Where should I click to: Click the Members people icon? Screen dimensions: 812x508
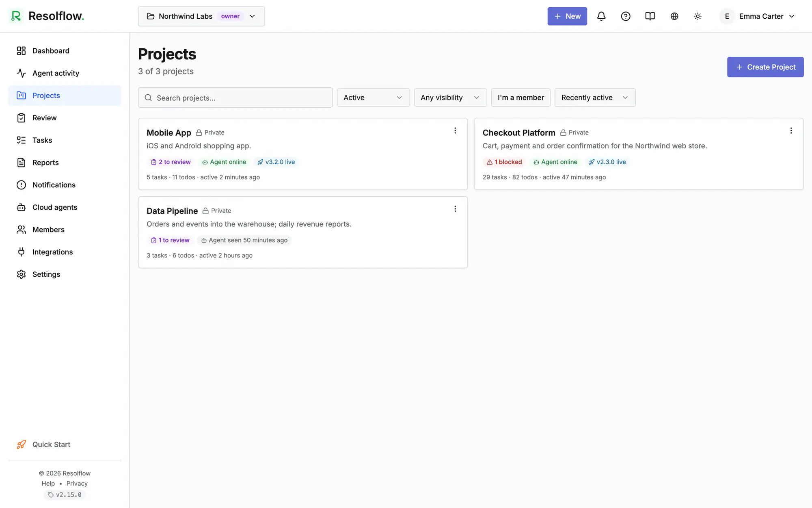21,230
